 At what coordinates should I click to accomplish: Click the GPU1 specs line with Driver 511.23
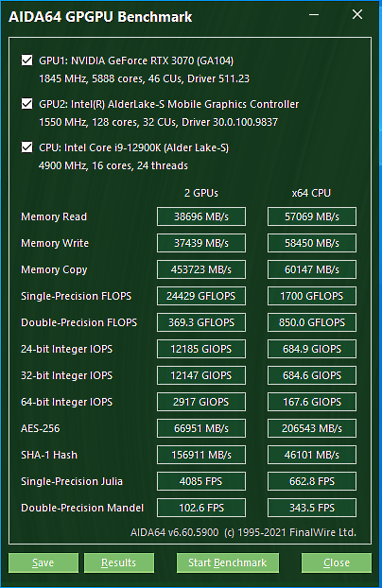click(x=144, y=78)
